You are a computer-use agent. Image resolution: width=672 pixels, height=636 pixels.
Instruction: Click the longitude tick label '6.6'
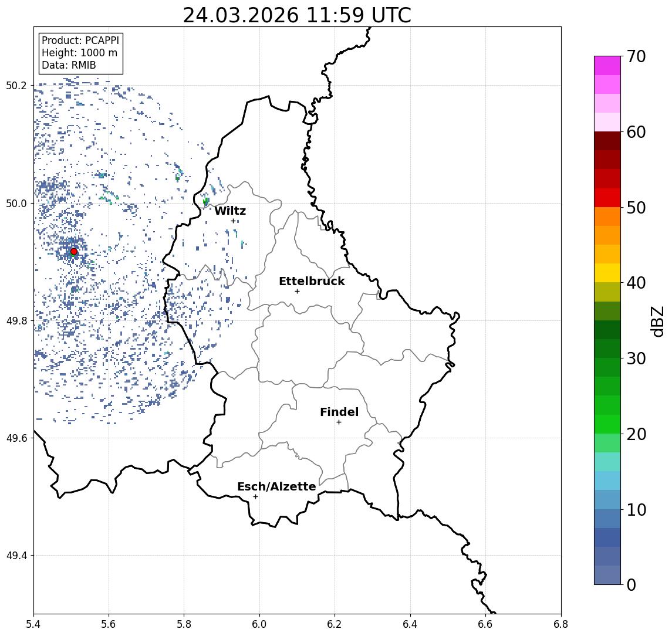(485, 624)
